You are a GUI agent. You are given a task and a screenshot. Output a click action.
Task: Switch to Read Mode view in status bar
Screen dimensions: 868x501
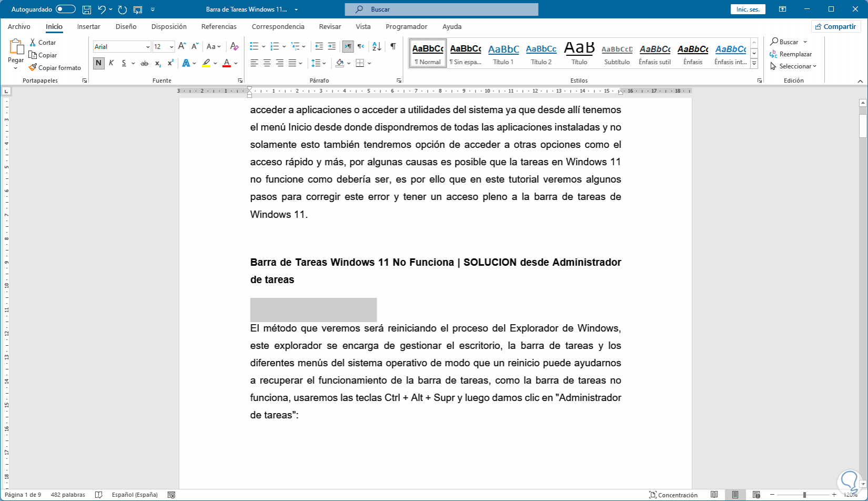[x=714, y=495]
